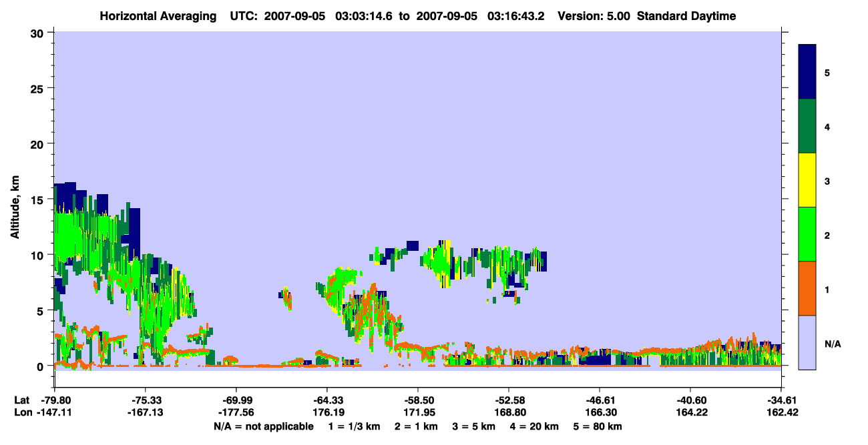Click the colorbar label 1
The height and width of the screenshot is (445, 868).
coord(827,289)
